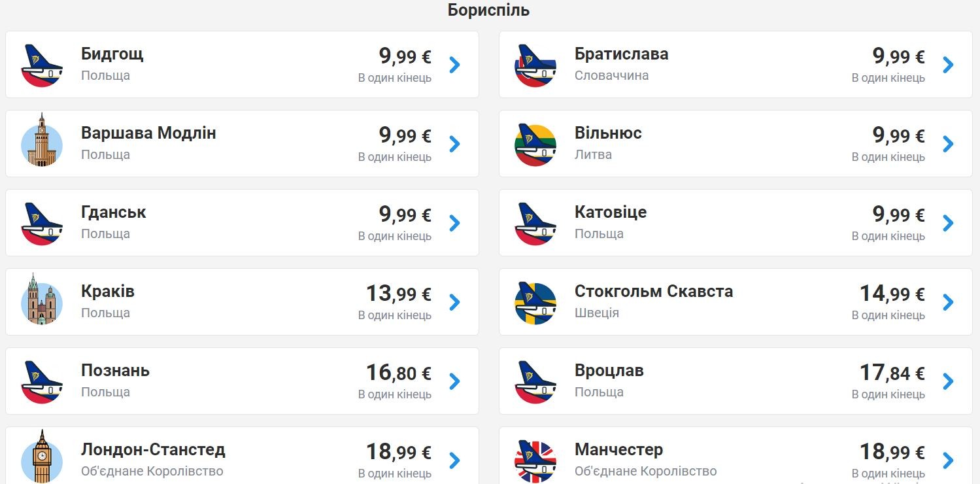Open the blue chevron for Bydgoszcz
The image size is (980, 484).
[x=455, y=65]
